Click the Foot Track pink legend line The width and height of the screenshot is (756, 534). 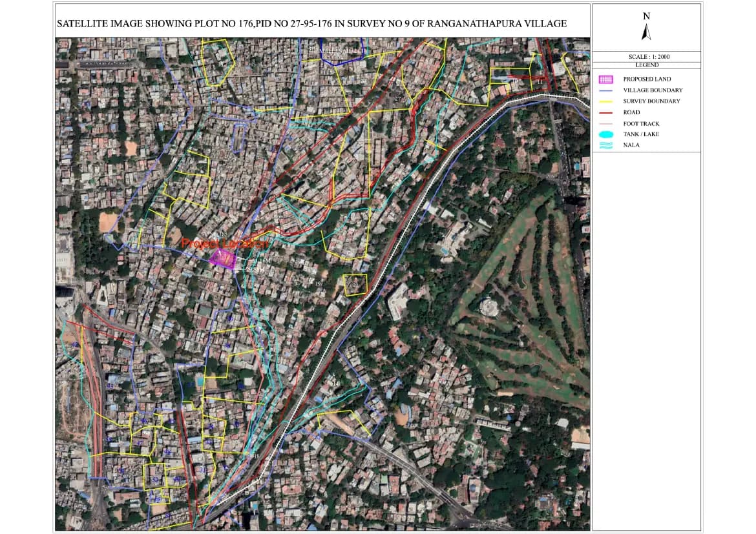click(x=605, y=124)
